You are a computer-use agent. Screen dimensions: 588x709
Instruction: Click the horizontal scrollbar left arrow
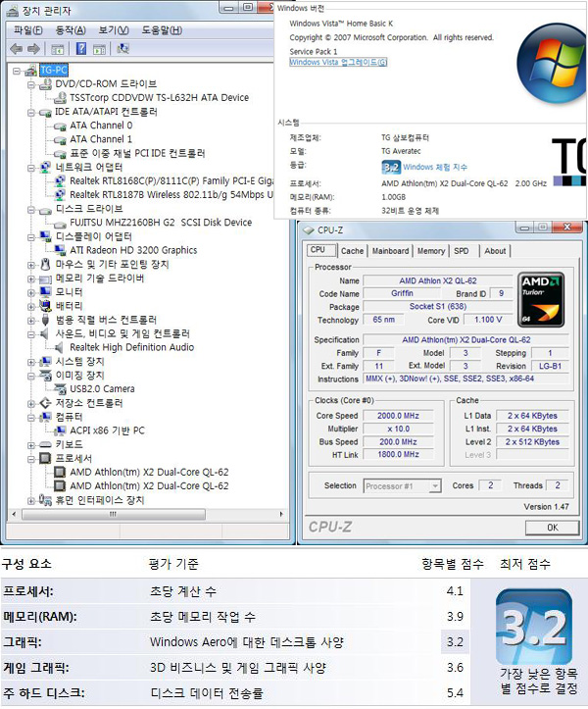pyautogui.click(x=14, y=514)
